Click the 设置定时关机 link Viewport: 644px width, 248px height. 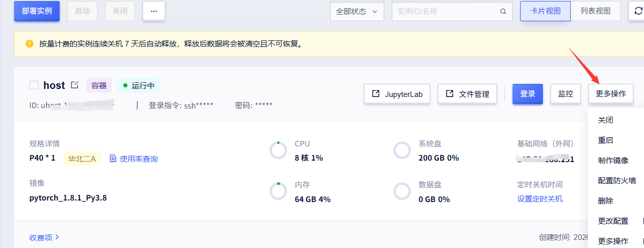540,199
